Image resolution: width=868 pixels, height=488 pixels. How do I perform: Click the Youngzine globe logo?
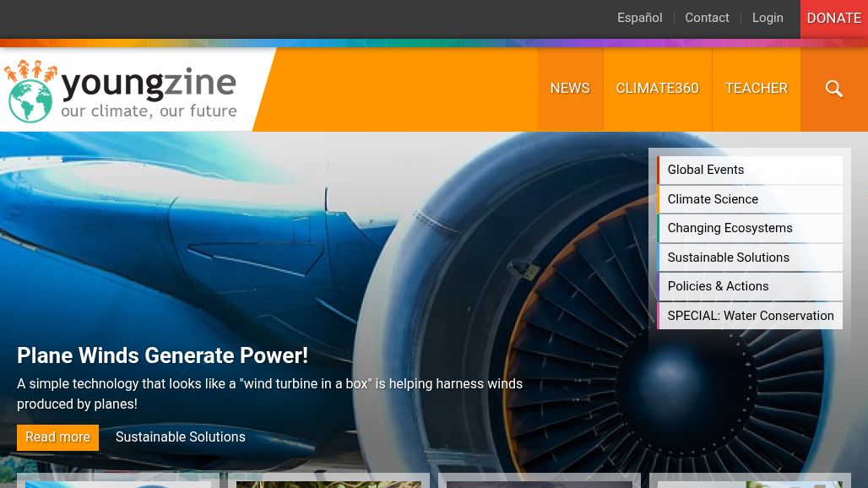30,91
